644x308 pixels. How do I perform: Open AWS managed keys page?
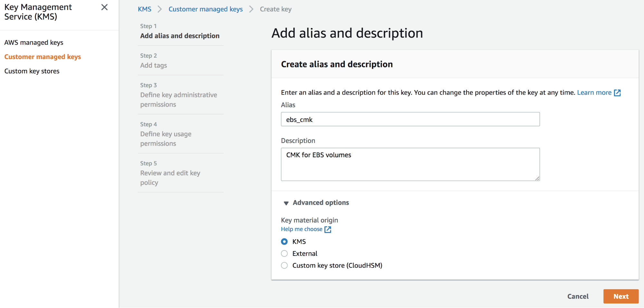pos(34,42)
